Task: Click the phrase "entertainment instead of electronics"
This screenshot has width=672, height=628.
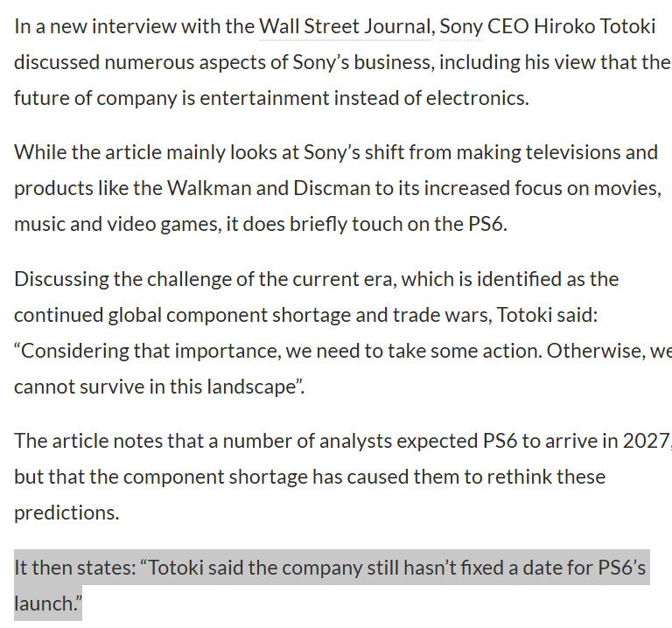Action: (x=364, y=98)
